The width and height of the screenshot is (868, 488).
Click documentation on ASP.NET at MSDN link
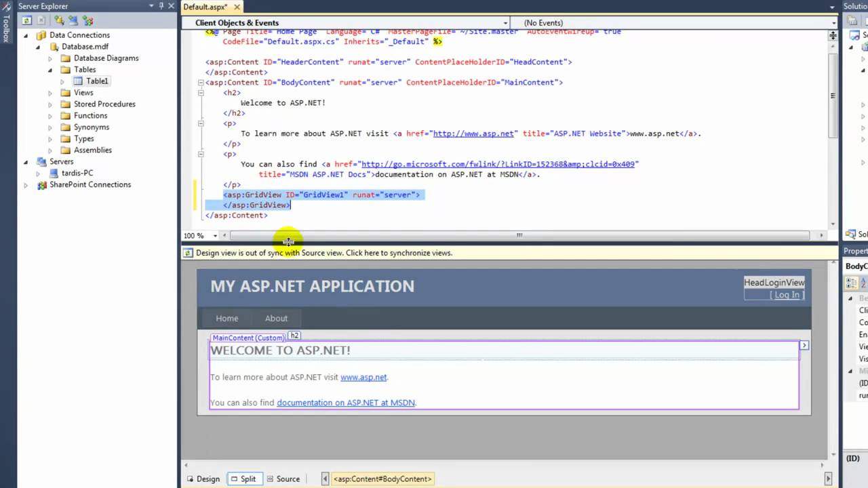tap(345, 403)
